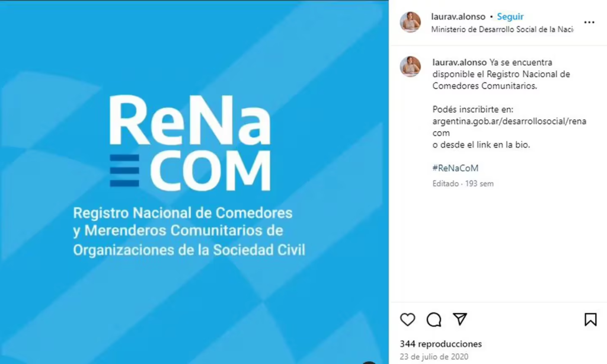Screen dimensions: 607x364
Task: Open laurav.alonso username in the caption
Action: click(459, 62)
